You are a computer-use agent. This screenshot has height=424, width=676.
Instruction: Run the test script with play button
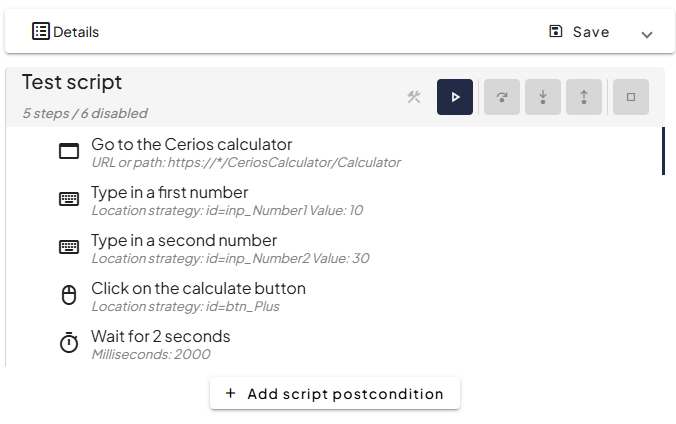455,97
